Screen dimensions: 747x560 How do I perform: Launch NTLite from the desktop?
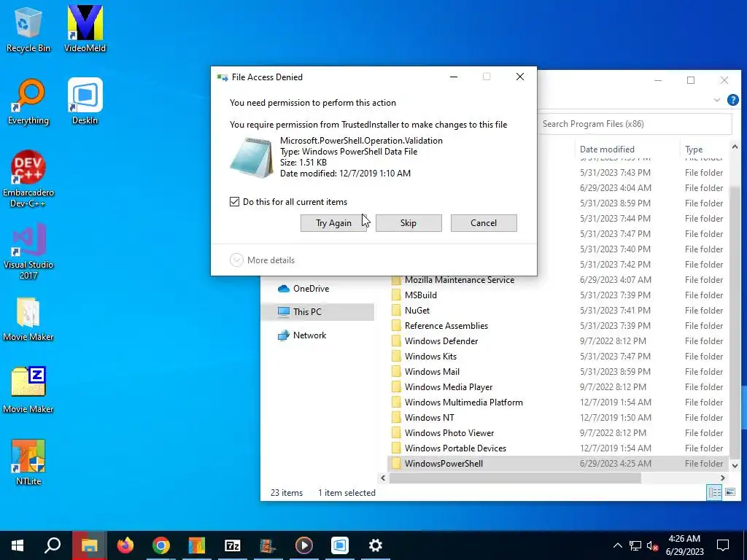(x=28, y=462)
